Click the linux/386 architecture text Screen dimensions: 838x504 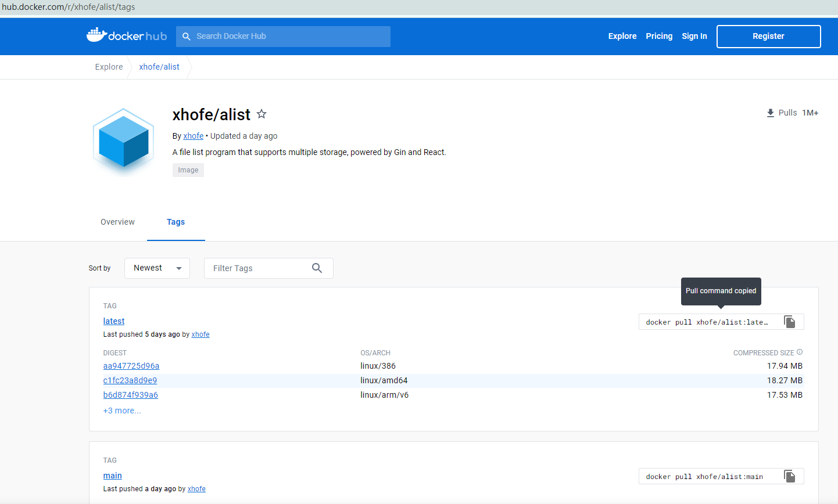tap(378, 366)
